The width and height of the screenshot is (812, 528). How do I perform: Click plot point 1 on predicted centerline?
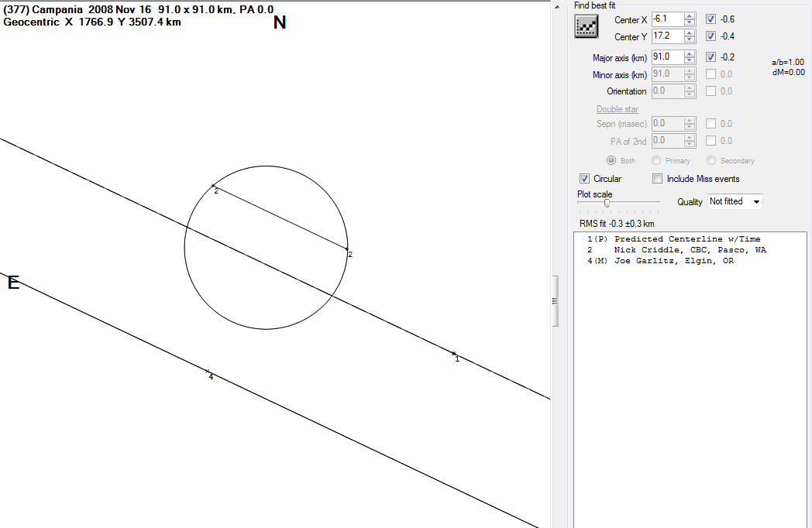point(454,354)
